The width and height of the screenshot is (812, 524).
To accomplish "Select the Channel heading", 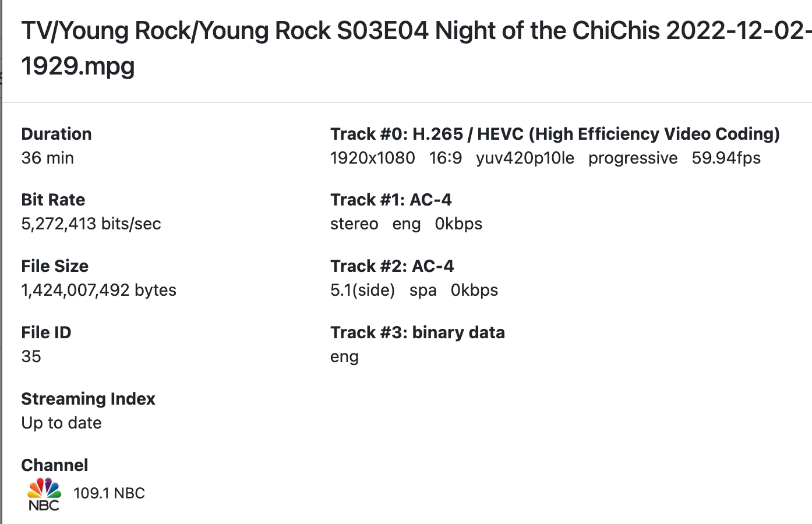I will click(55, 465).
